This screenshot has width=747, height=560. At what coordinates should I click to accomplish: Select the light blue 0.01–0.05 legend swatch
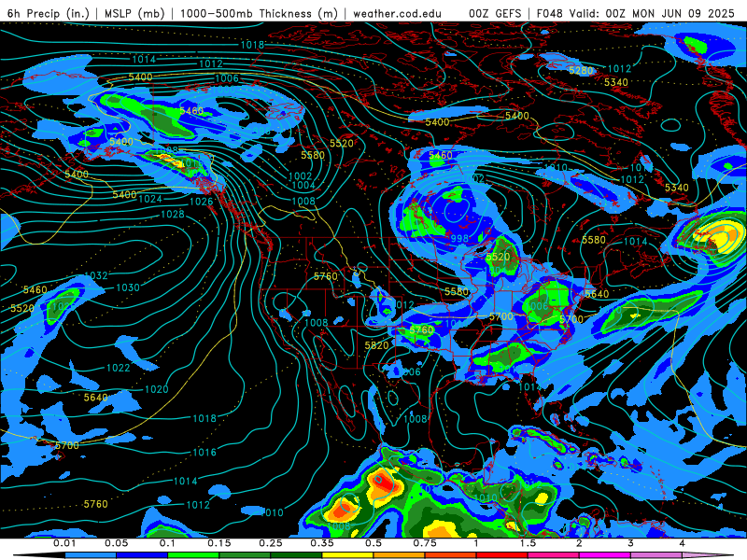[x=91, y=555]
